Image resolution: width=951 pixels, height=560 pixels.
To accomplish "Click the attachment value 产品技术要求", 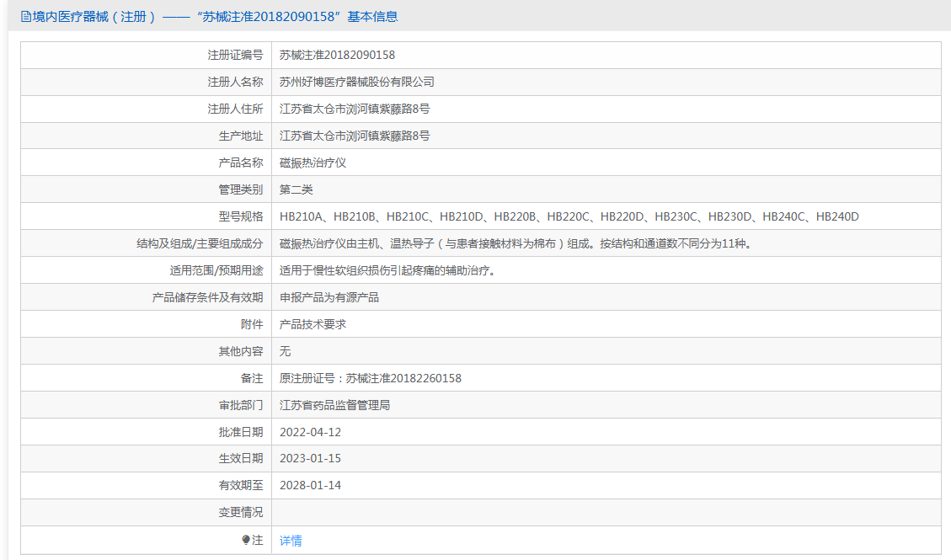I will click(x=313, y=324).
